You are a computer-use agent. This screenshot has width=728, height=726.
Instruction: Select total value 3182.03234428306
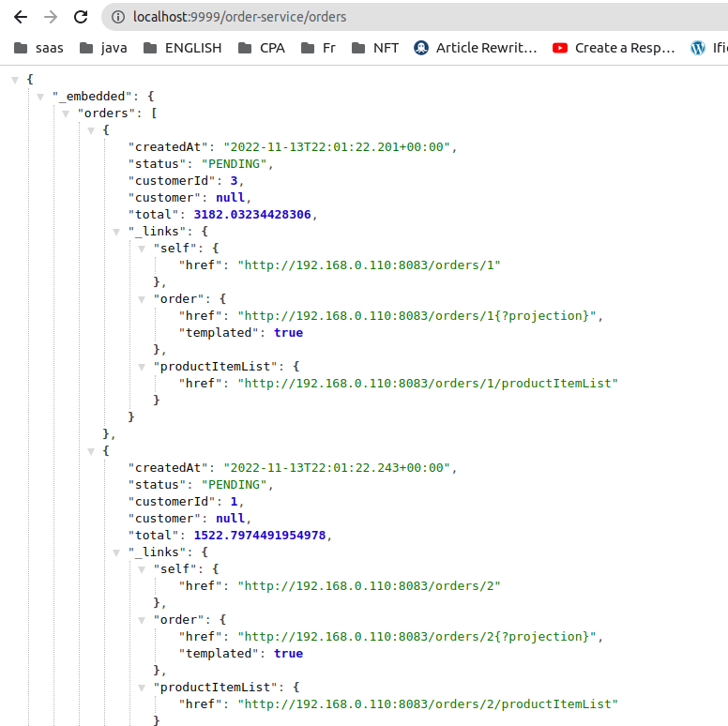tap(252, 215)
